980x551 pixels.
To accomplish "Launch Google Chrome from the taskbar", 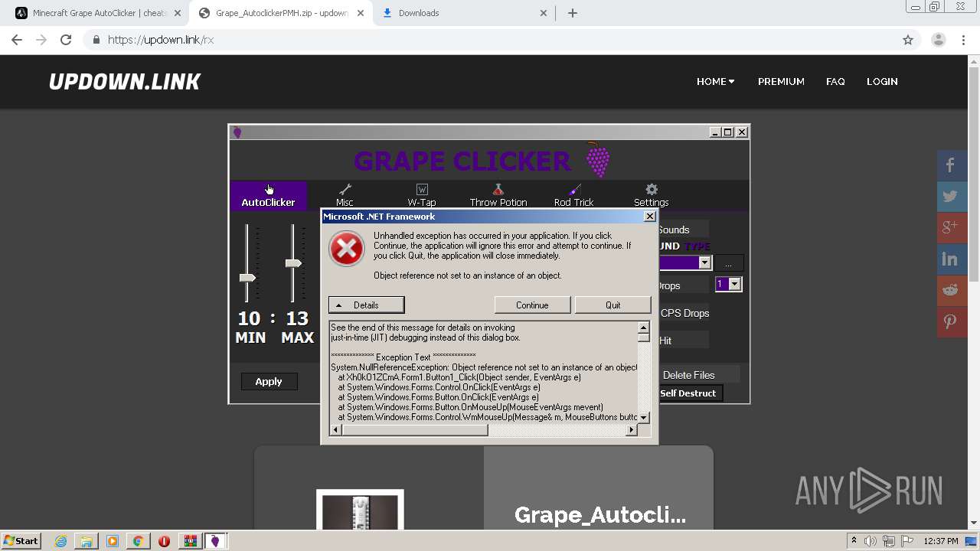I will click(138, 541).
